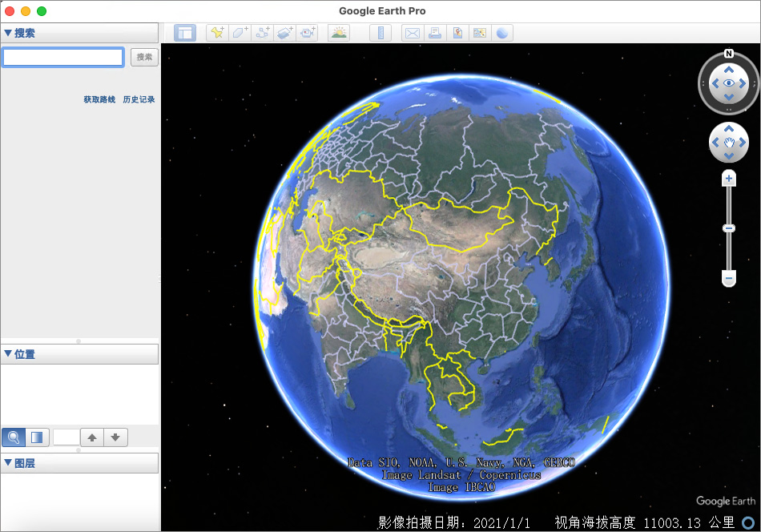Click the places search magnifier button

point(14,437)
